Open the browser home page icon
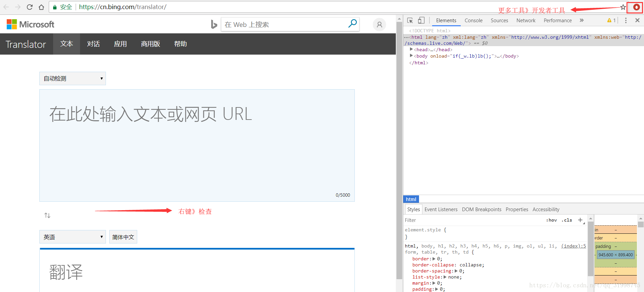Viewport: 644px width, 292px height. tap(41, 7)
